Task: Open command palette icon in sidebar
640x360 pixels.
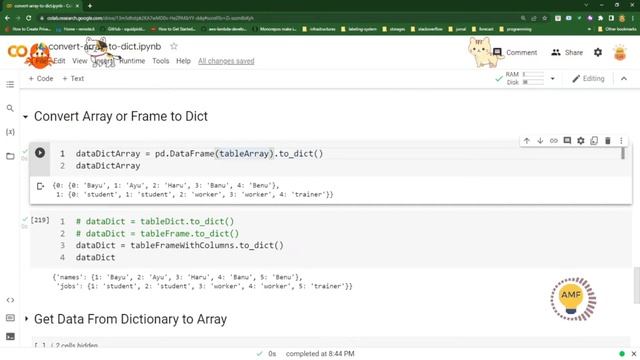Action: pos(10,318)
